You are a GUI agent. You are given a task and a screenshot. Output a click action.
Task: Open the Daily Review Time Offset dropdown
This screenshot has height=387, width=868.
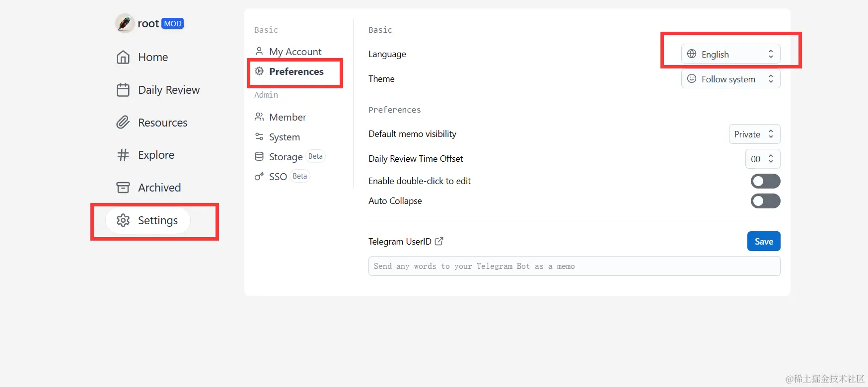[763, 159]
